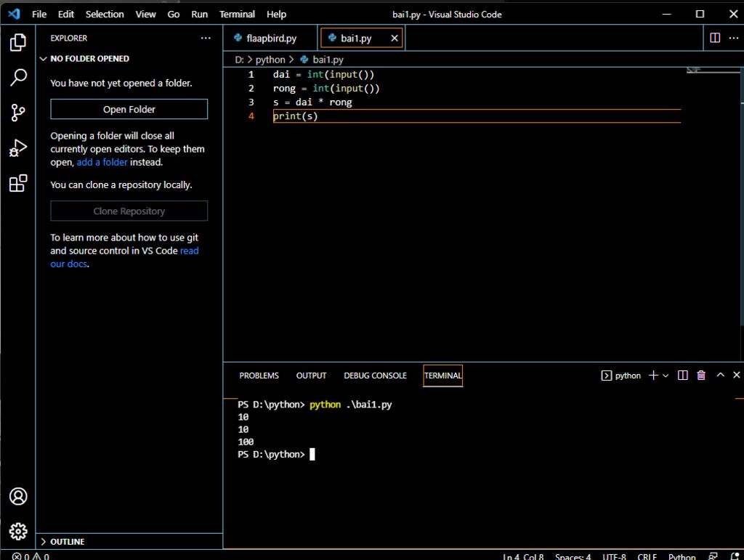The image size is (744, 560).
Task: Click the s = dai * rong line
Action: [312, 102]
